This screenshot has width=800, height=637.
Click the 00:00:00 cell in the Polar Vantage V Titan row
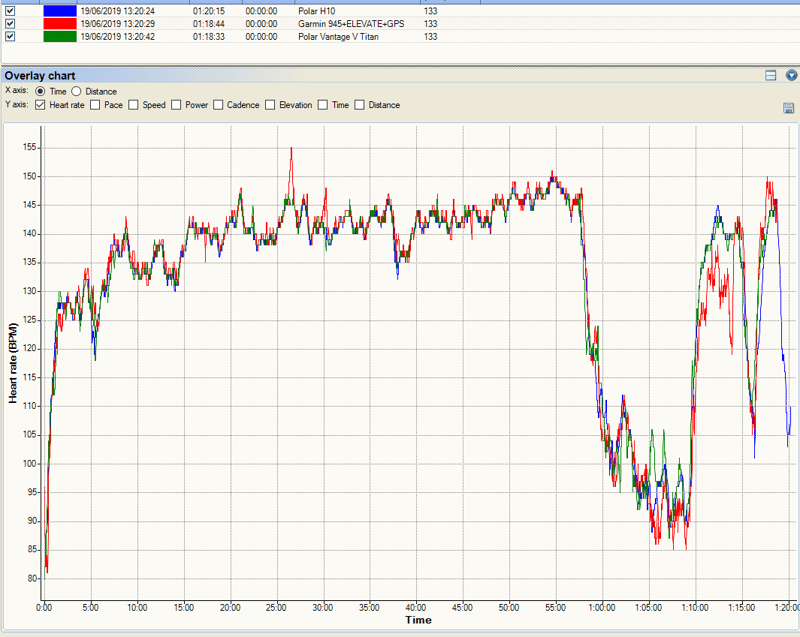pyautogui.click(x=261, y=36)
